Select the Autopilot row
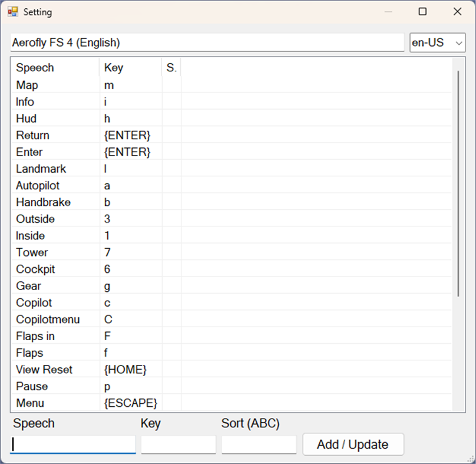Viewport: 476px width, 464px height. coord(232,185)
